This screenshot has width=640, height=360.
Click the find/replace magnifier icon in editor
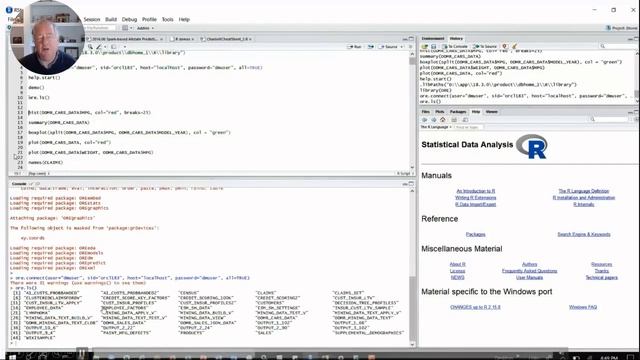[90, 47]
